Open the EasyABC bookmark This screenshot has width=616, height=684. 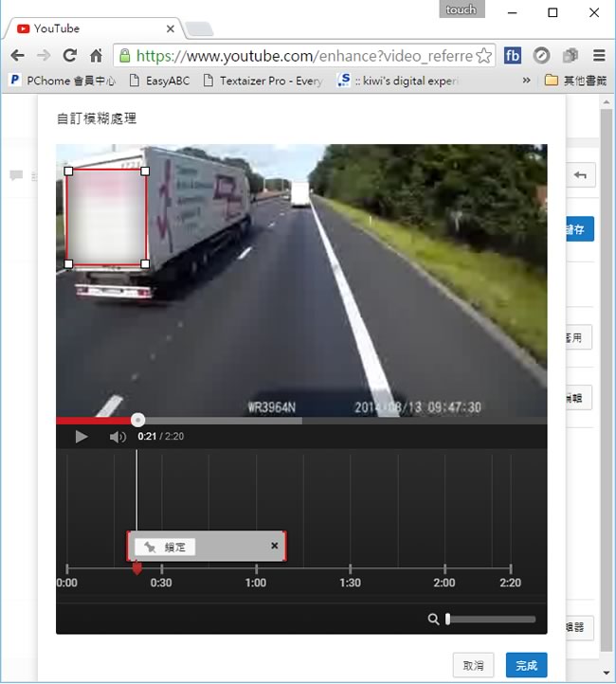coord(159,81)
